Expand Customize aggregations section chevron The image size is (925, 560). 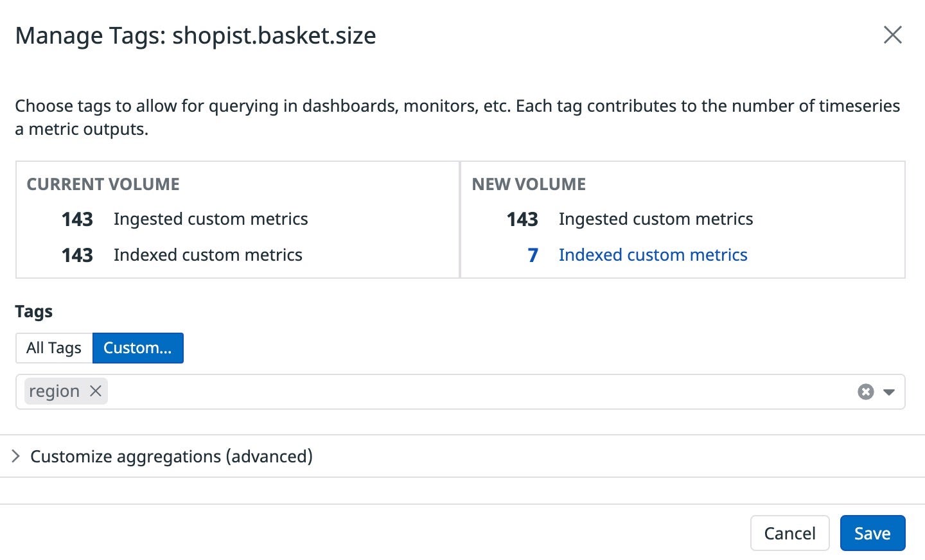click(x=15, y=456)
